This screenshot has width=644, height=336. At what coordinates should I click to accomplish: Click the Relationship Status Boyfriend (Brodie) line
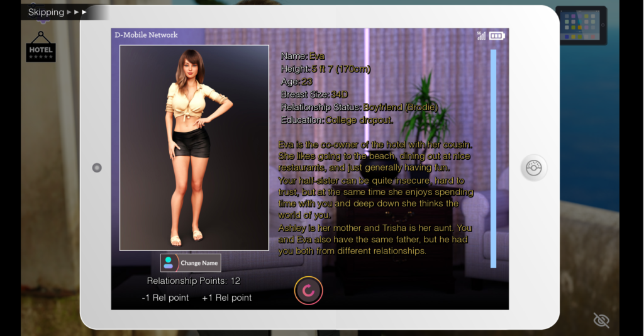pyautogui.click(x=359, y=107)
